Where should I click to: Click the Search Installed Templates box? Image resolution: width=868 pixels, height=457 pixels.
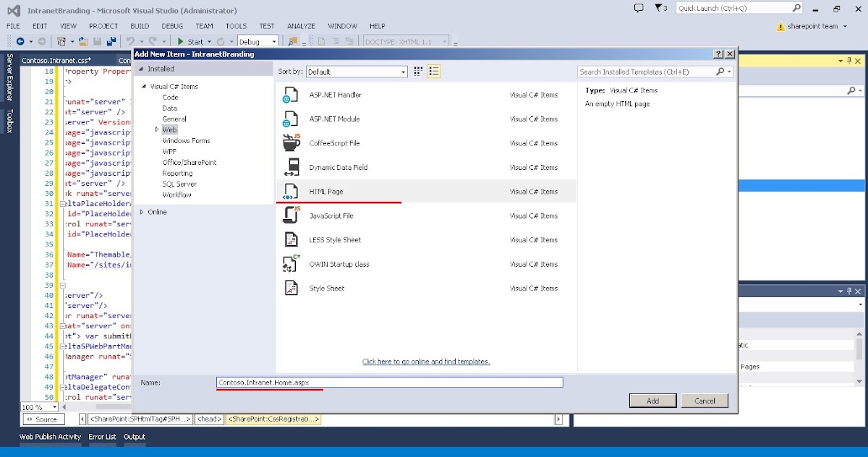[x=655, y=72]
